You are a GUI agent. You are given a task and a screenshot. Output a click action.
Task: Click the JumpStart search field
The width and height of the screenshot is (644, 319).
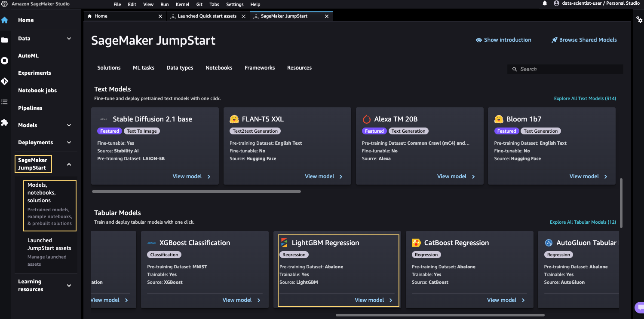(567, 69)
